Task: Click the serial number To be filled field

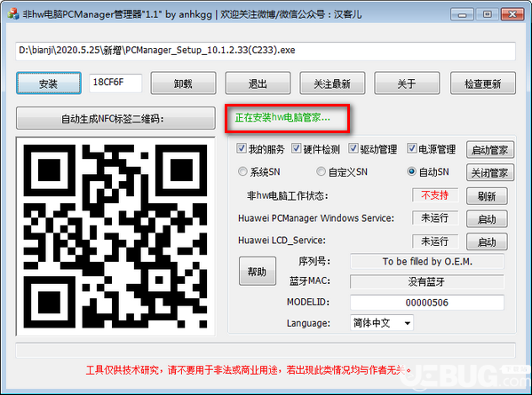Action: point(427,262)
